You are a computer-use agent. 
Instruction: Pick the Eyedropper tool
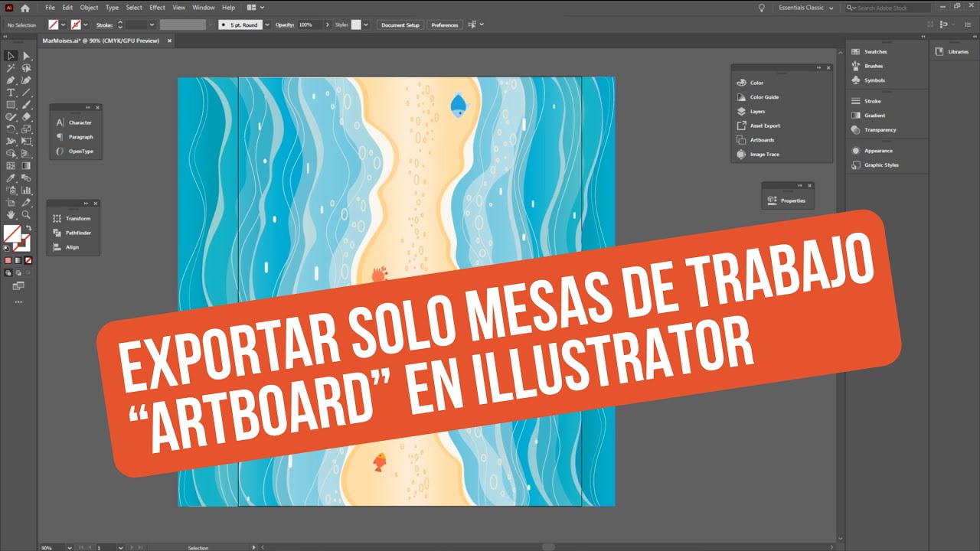point(11,178)
